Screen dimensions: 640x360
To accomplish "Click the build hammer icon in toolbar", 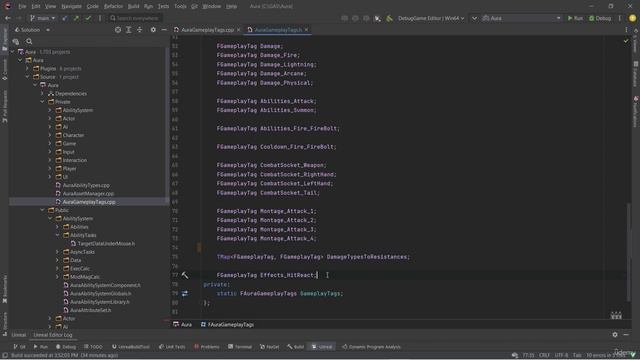I will [x=389, y=18].
